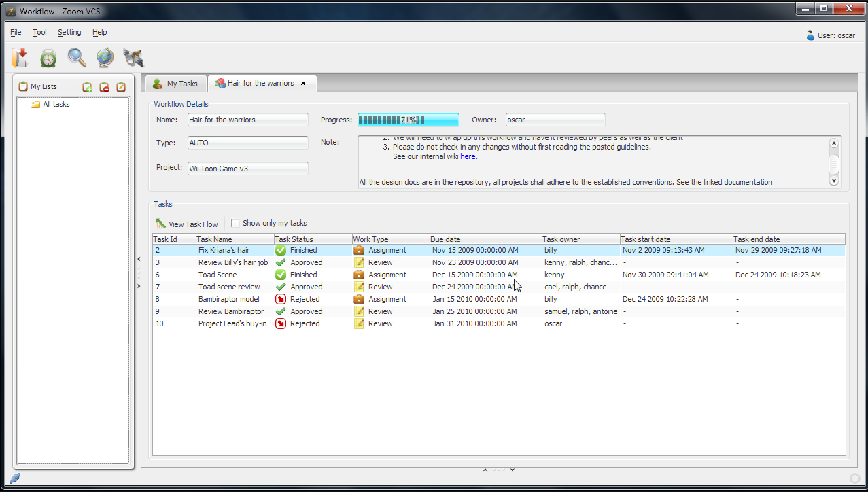The width and height of the screenshot is (868, 492).
Task: Sort by the Task Id column header
Action: [174, 239]
